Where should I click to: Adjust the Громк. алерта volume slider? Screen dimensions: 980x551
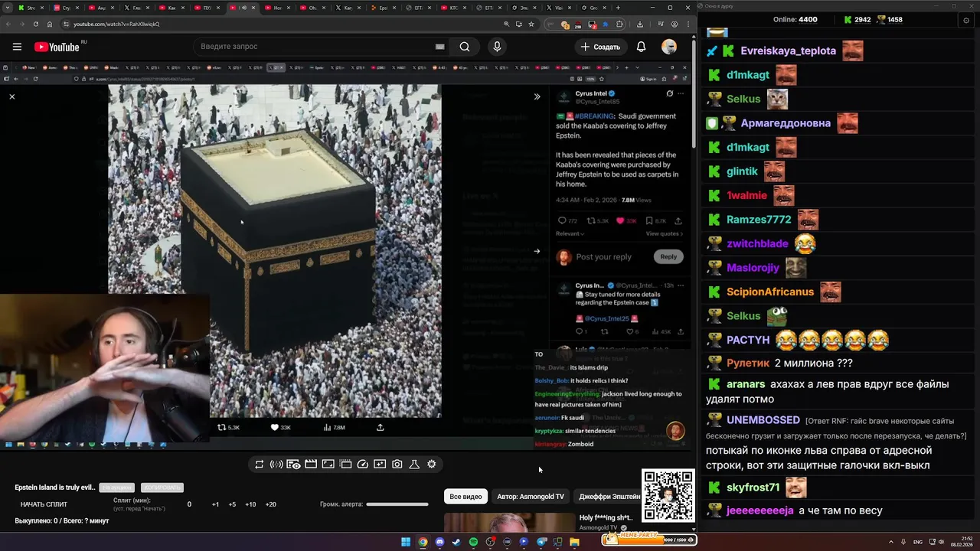coord(397,504)
